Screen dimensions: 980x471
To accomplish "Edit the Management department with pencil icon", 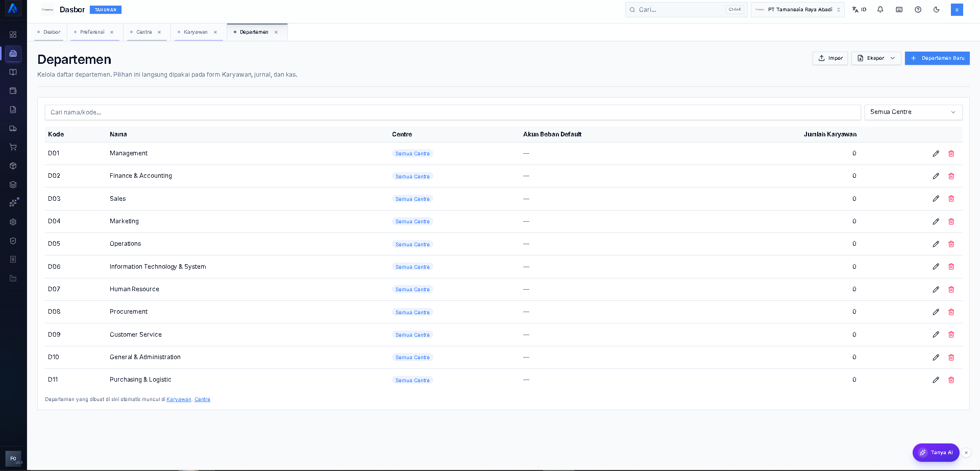I will coord(936,154).
